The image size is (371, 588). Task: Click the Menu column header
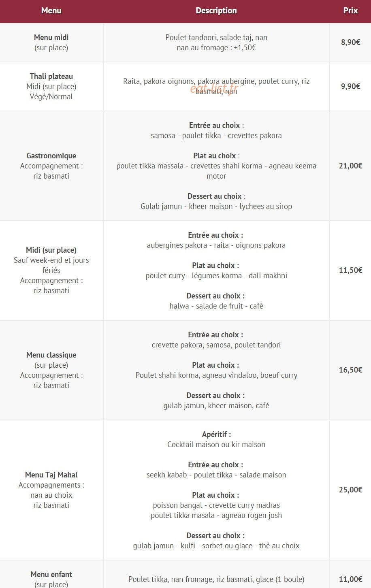point(51,11)
